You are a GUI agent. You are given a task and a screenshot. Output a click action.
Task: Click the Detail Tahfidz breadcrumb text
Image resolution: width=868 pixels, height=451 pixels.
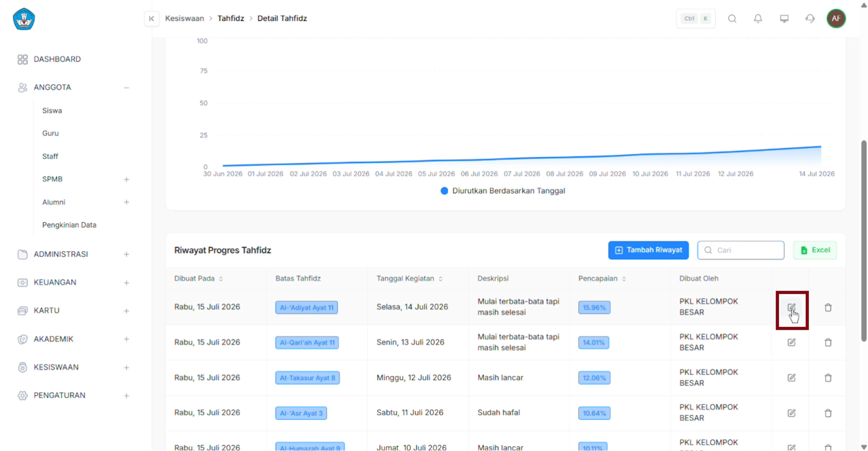click(282, 19)
